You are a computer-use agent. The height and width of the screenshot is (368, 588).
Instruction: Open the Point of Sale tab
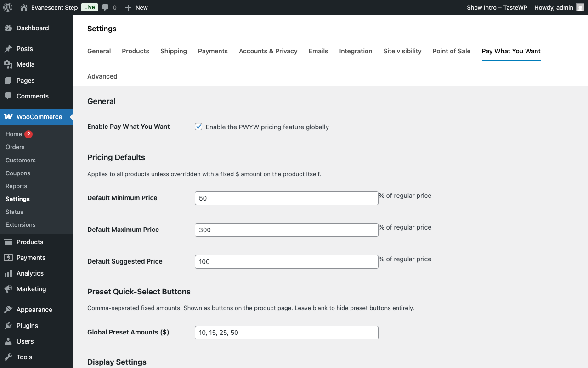coord(452,51)
